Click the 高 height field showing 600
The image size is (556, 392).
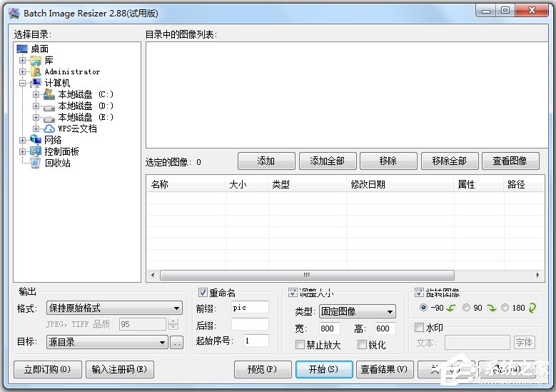(385, 328)
